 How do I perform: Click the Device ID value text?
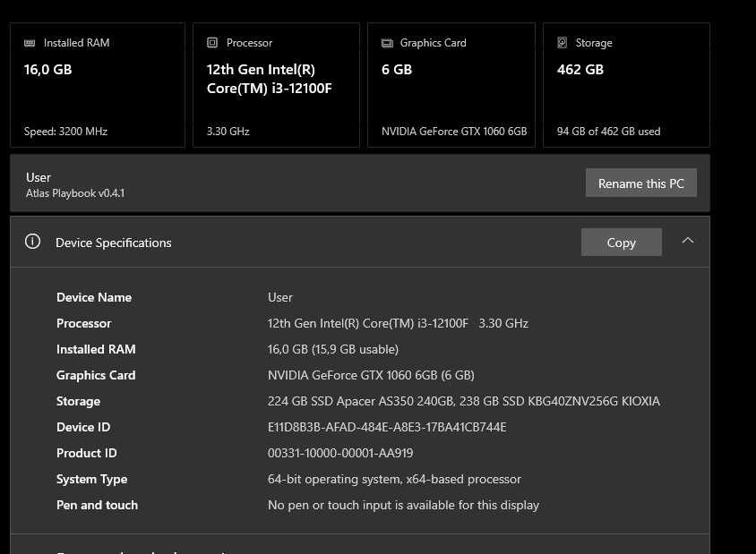click(387, 427)
